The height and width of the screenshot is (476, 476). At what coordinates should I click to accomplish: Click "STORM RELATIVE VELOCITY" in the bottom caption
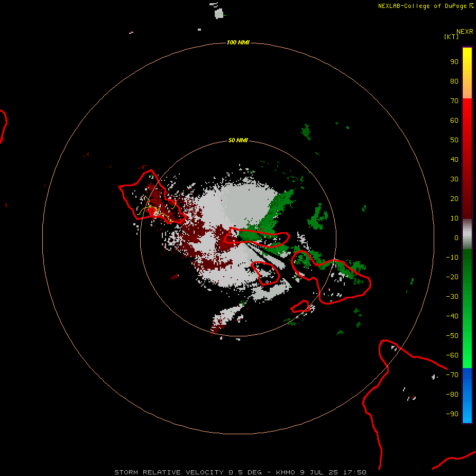[x=169, y=472]
